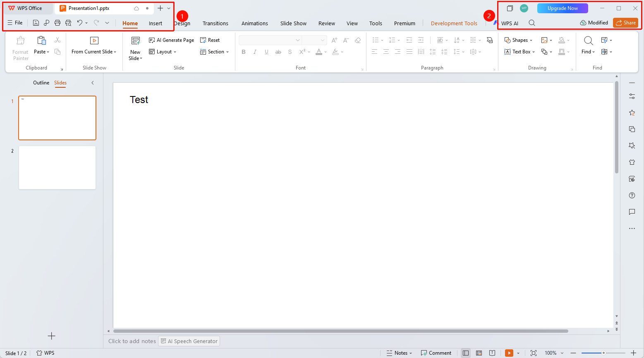Screen dimensions: 644x358
Task: Open the Section dropdown
Action: [214, 52]
